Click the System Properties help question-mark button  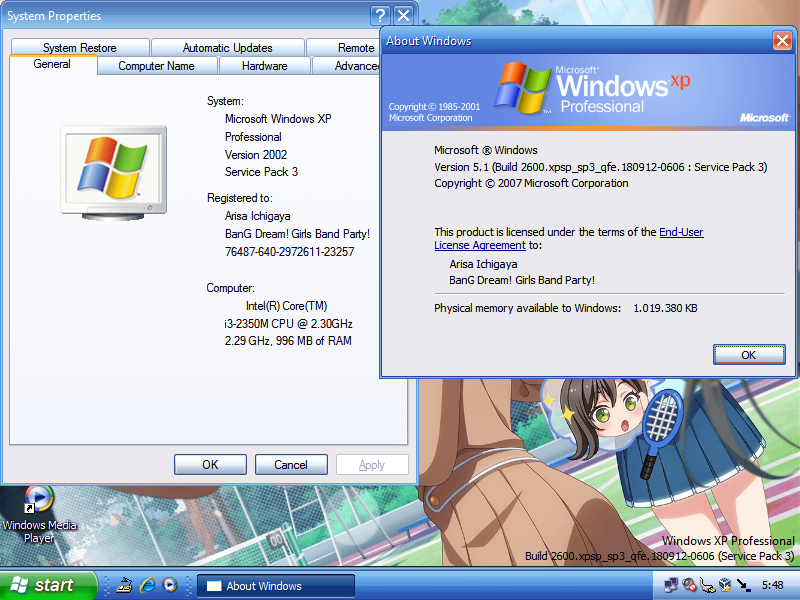(x=380, y=15)
